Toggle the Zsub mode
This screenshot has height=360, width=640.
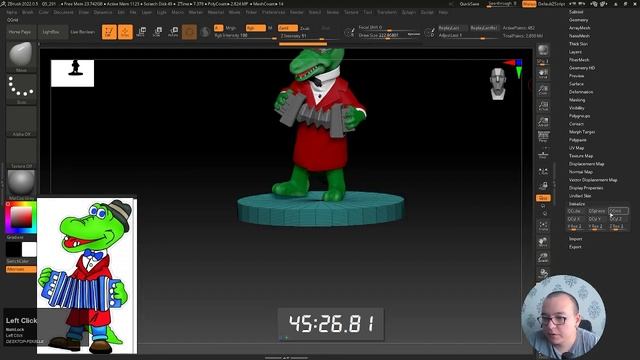(304, 28)
